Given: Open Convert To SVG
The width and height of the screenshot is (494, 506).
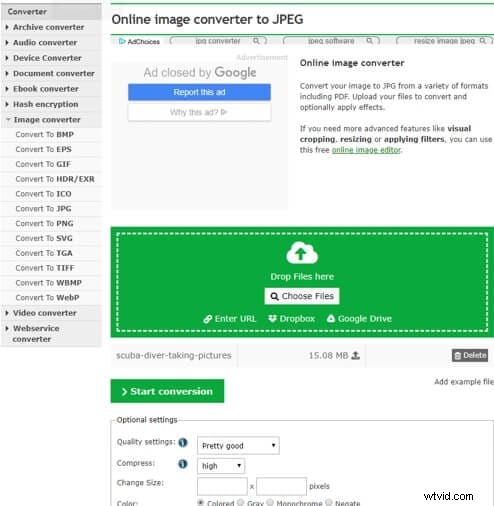Looking at the screenshot, I should click(x=44, y=238).
